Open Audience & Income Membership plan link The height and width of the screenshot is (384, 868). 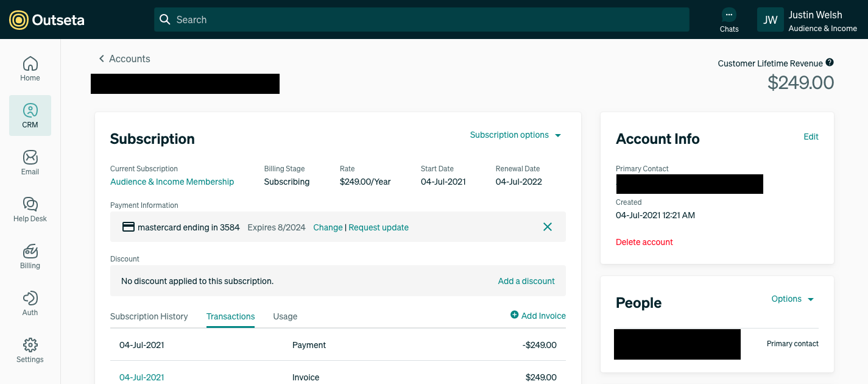172,182
